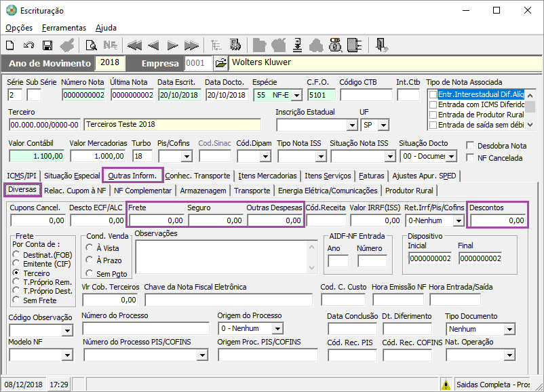Image resolution: width=544 pixels, height=392 pixels.
Task: Expand the Cód.Dipam dropdown
Action: (x=266, y=157)
